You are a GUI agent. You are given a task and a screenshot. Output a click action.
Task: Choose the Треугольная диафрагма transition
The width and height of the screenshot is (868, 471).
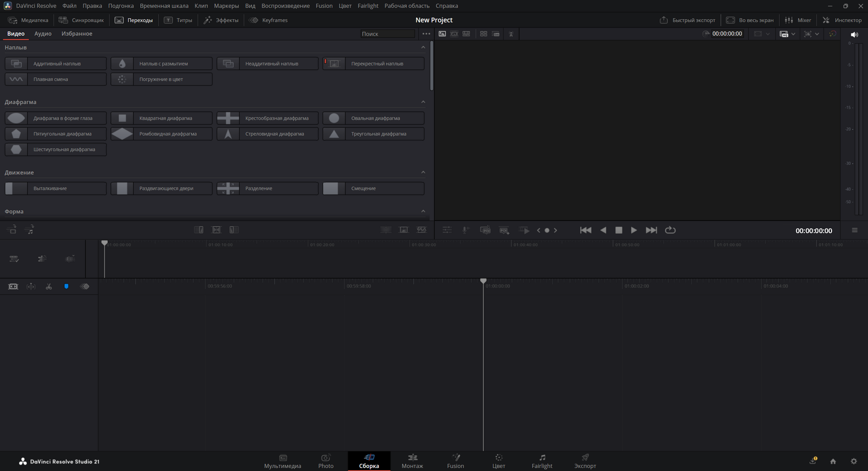pos(373,133)
